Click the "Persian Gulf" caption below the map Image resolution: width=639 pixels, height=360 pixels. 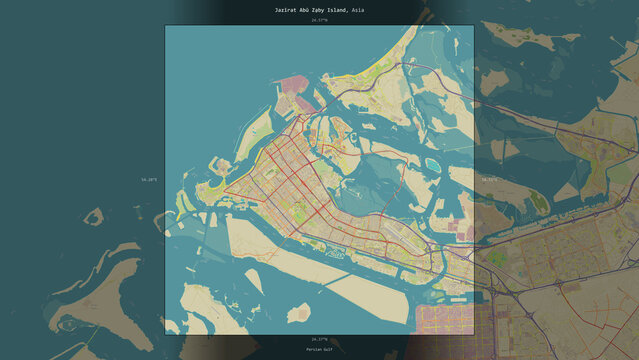[319, 349]
